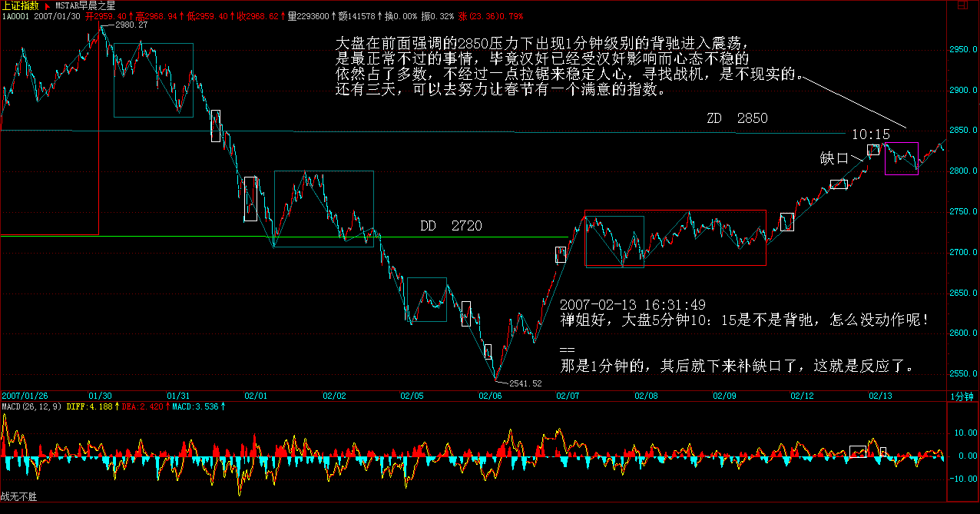Click the MACD(26,12,9) indicator label

[x=31, y=406]
